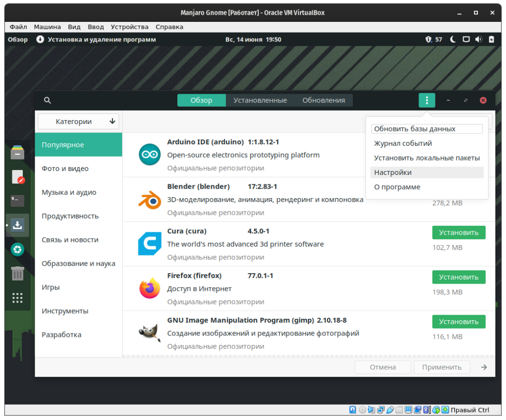
Task: Open the Устройства menu
Action: [129, 27]
